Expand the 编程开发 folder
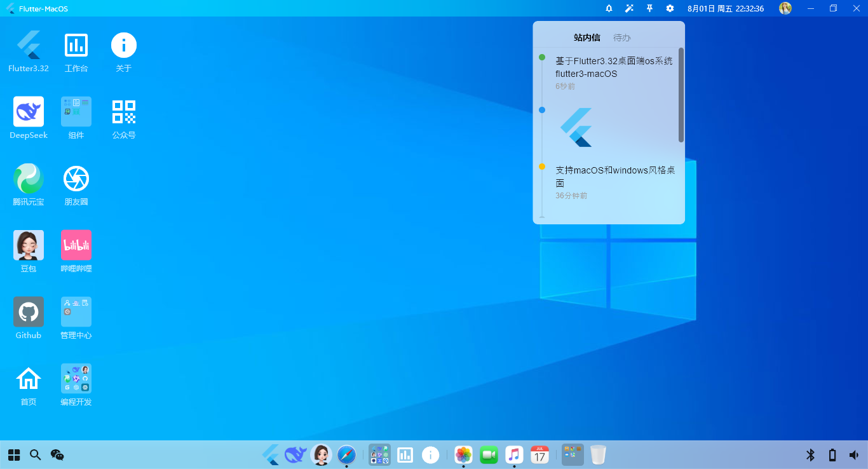This screenshot has width=868, height=469. click(x=76, y=379)
